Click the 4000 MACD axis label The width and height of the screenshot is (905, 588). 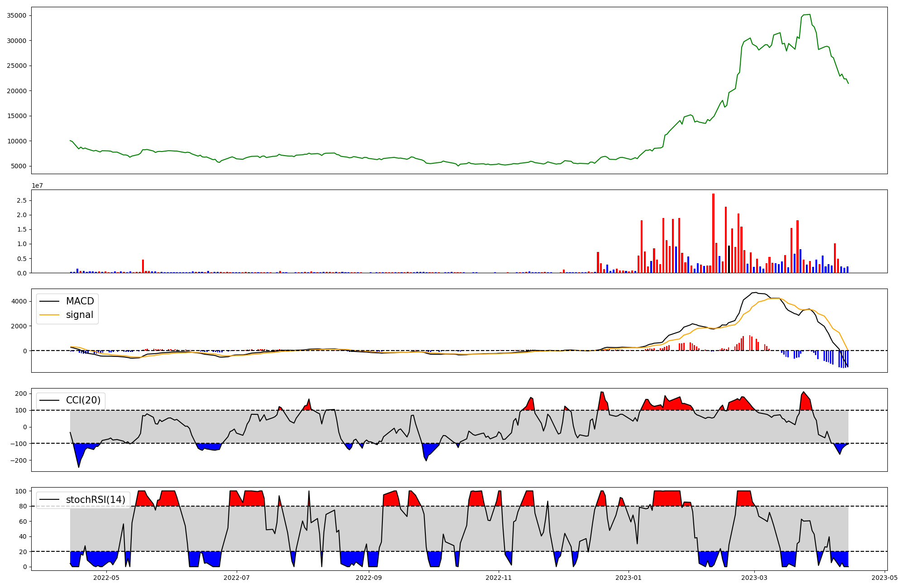(19, 301)
